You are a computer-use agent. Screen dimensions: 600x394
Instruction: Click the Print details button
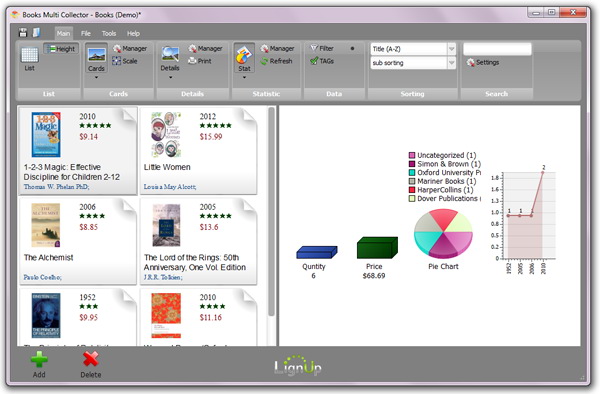tap(200, 61)
